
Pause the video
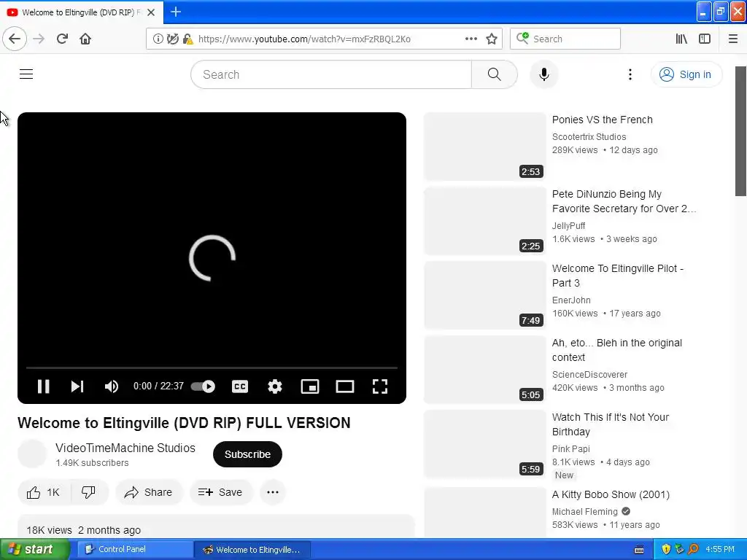tap(43, 386)
